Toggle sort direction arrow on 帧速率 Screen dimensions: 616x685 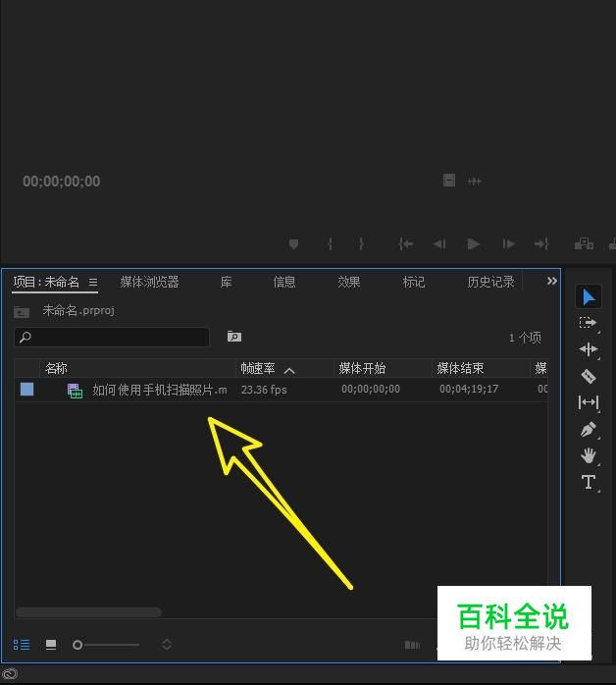289,370
